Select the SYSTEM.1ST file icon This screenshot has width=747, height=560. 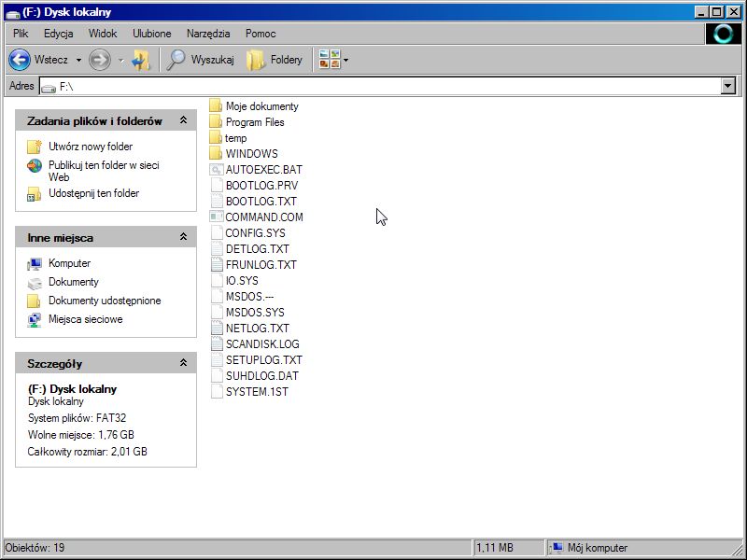point(217,391)
